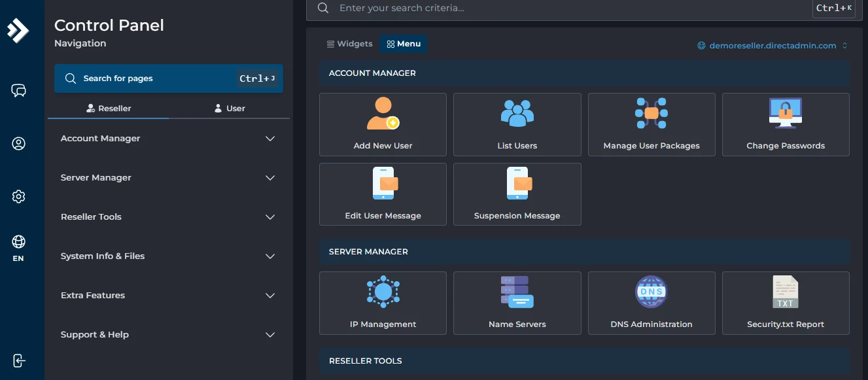Image resolution: width=868 pixels, height=380 pixels.
Task: Expand the Server Manager section
Action: [169, 177]
